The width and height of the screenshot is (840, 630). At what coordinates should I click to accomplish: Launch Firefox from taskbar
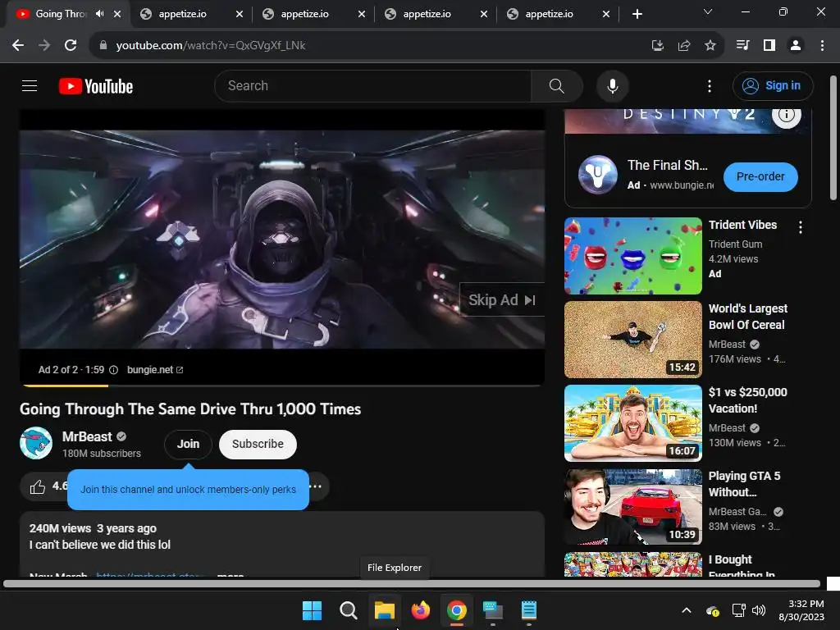pyautogui.click(x=421, y=610)
